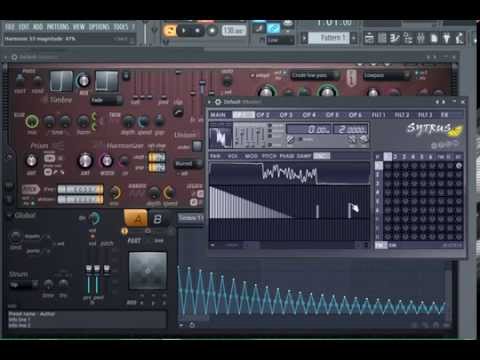480x360 pixels.
Task: Open the FILE menu in FL Studio
Action: click(x=10, y=27)
